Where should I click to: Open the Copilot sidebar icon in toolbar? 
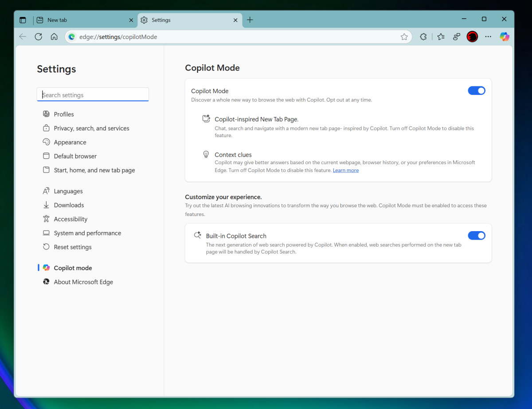coord(505,37)
